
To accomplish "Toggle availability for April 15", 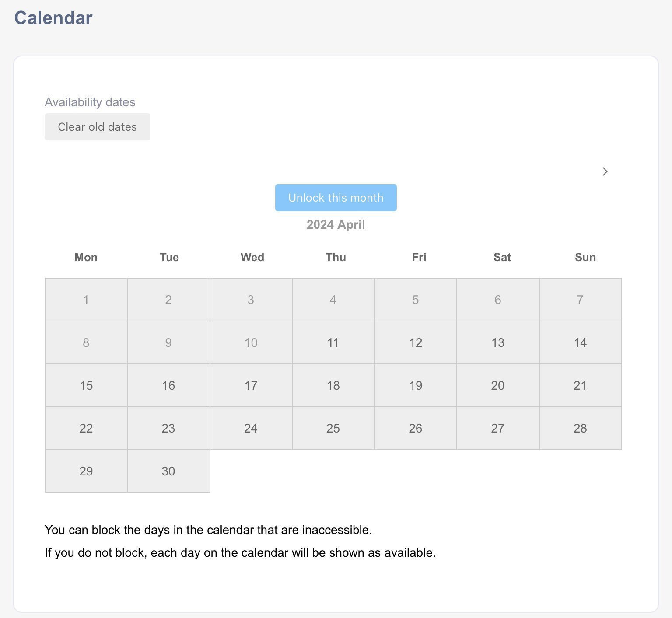I will pyautogui.click(x=86, y=385).
